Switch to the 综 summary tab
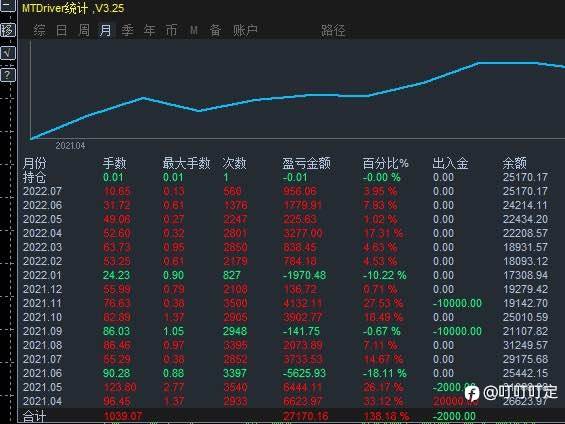Image resolution: width=565 pixels, height=424 pixels. pyautogui.click(x=39, y=31)
